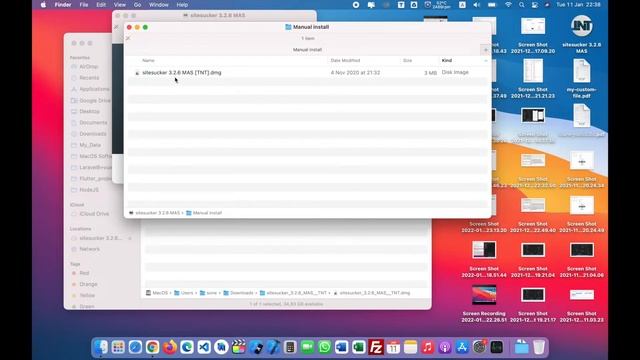This screenshot has width=640, height=360.
Task: Open Finder from the Dock
Action: [x=101, y=347]
